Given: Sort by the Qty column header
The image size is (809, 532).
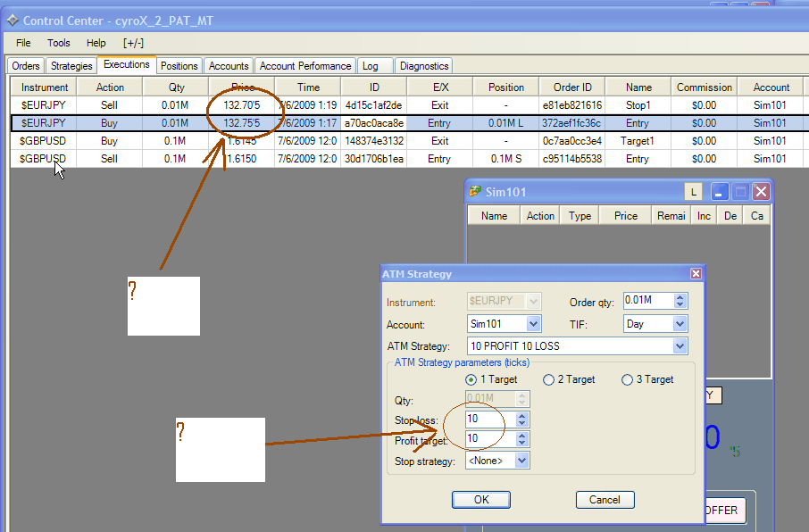Looking at the screenshot, I should 176,87.
